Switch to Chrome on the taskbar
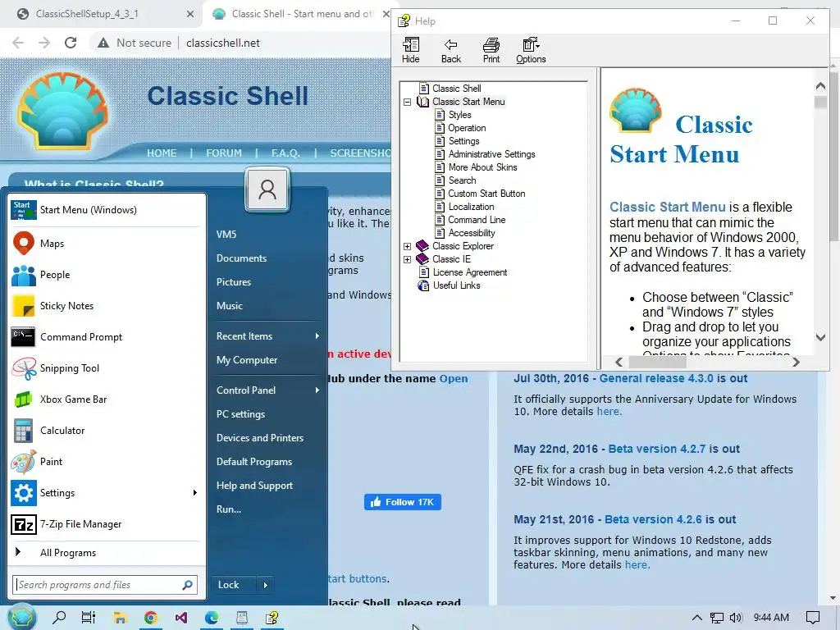Viewport: 840px width, 630px height. pos(151,618)
